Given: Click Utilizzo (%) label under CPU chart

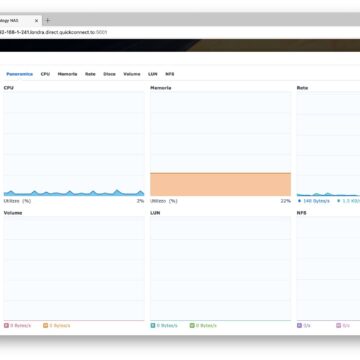Looking at the screenshot, I should click(x=17, y=201).
